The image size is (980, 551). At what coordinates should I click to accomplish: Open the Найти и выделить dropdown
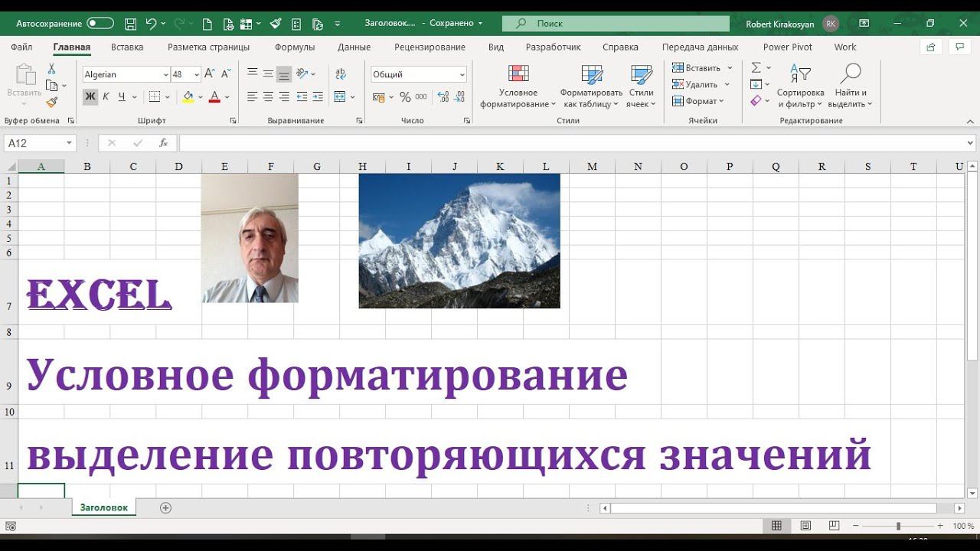click(x=850, y=86)
